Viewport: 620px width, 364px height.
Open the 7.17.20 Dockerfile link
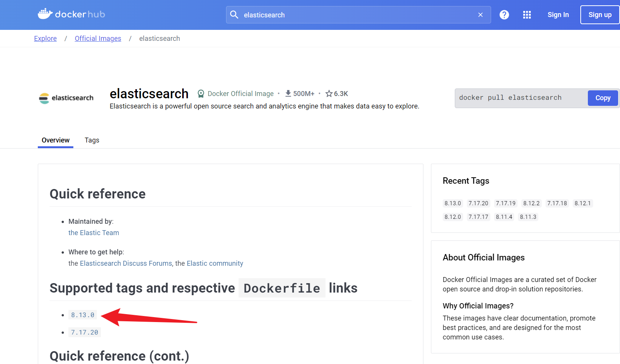pos(85,332)
